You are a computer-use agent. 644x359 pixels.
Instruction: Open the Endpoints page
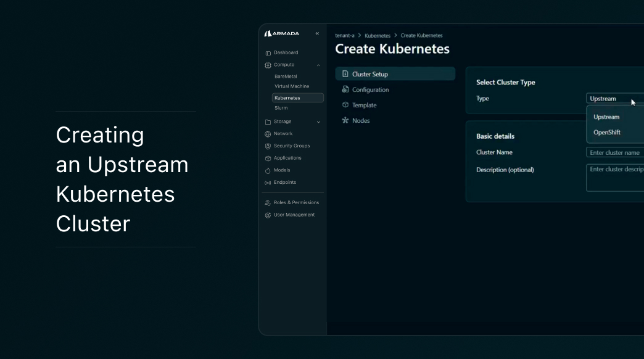tap(284, 183)
